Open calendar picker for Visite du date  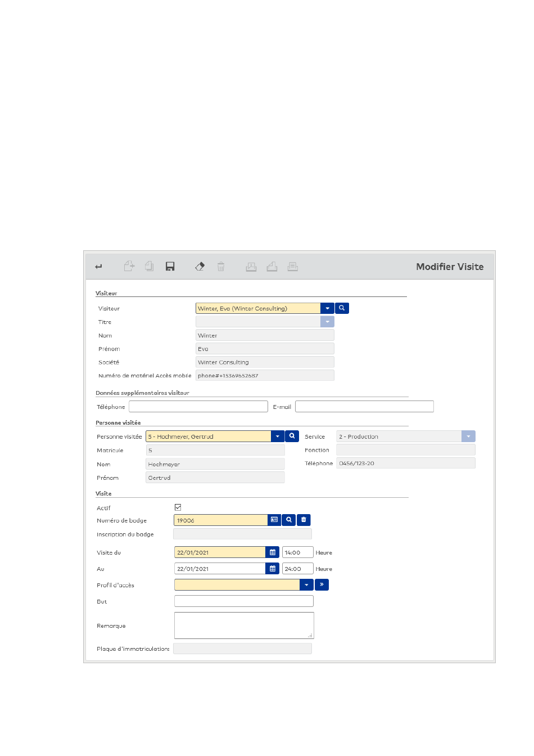pos(273,553)
